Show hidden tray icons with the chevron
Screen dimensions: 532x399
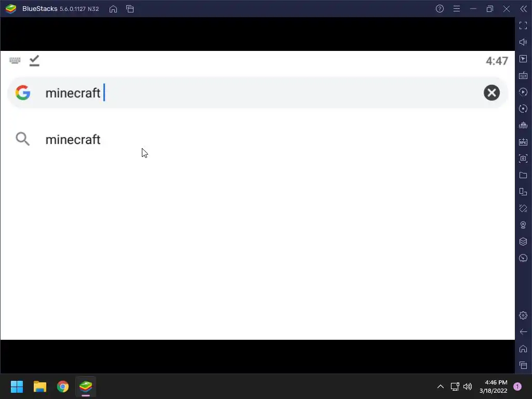coord(441,387)
